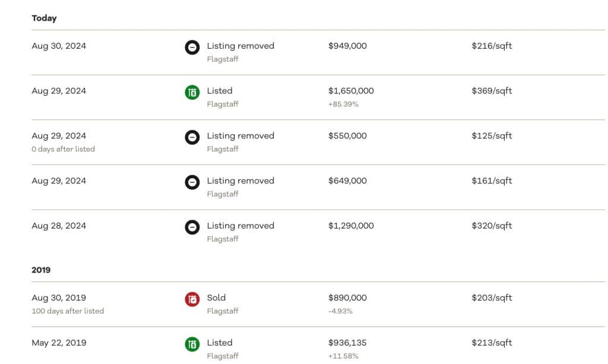Select the $890,000 sold price

347,297
